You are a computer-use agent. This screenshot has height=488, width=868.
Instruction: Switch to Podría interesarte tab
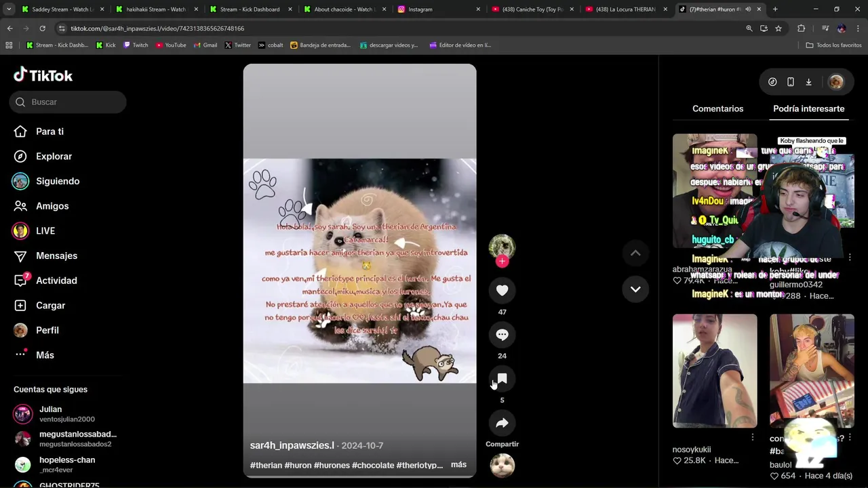808,108
